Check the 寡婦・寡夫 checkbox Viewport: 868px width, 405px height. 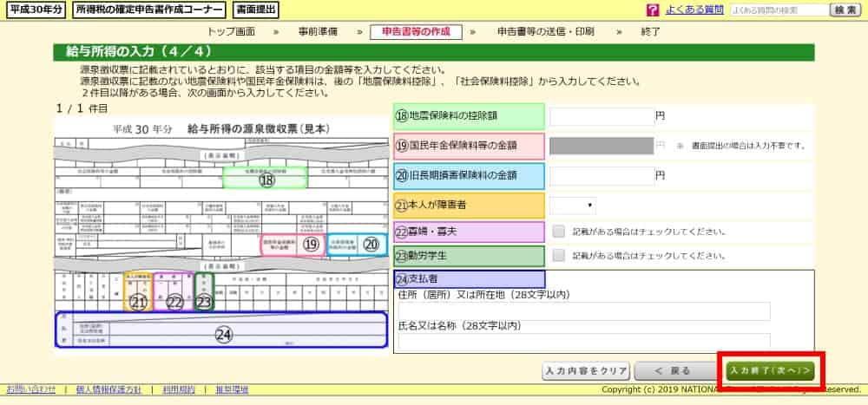tap(559, 232)
